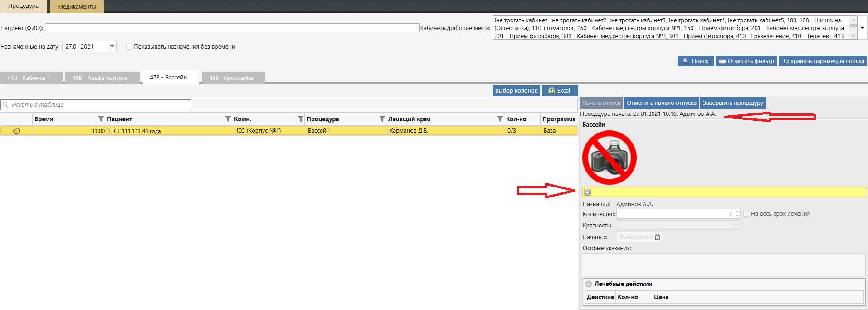
Task: Export the table using the Excel button
Action: point(560,91)
